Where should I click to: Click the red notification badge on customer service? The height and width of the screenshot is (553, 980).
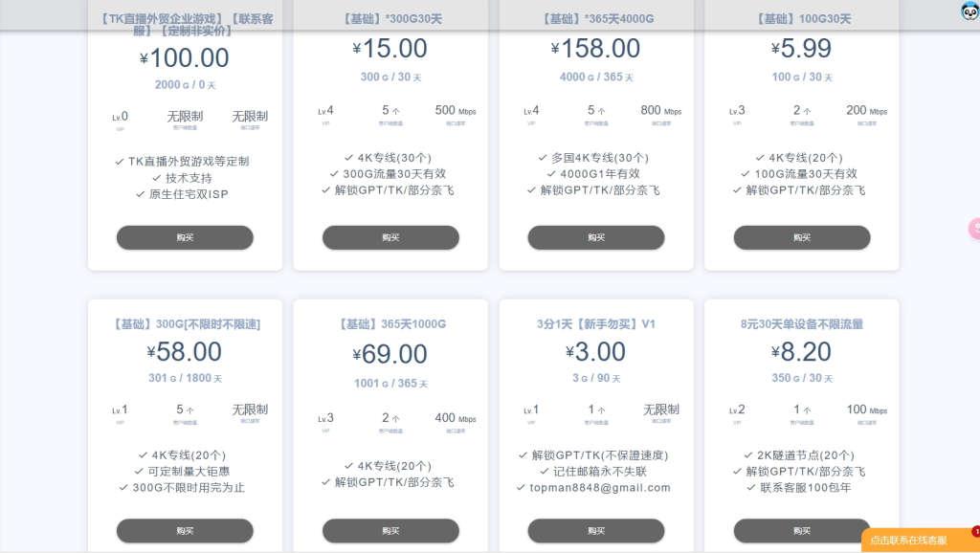(975, 531)
